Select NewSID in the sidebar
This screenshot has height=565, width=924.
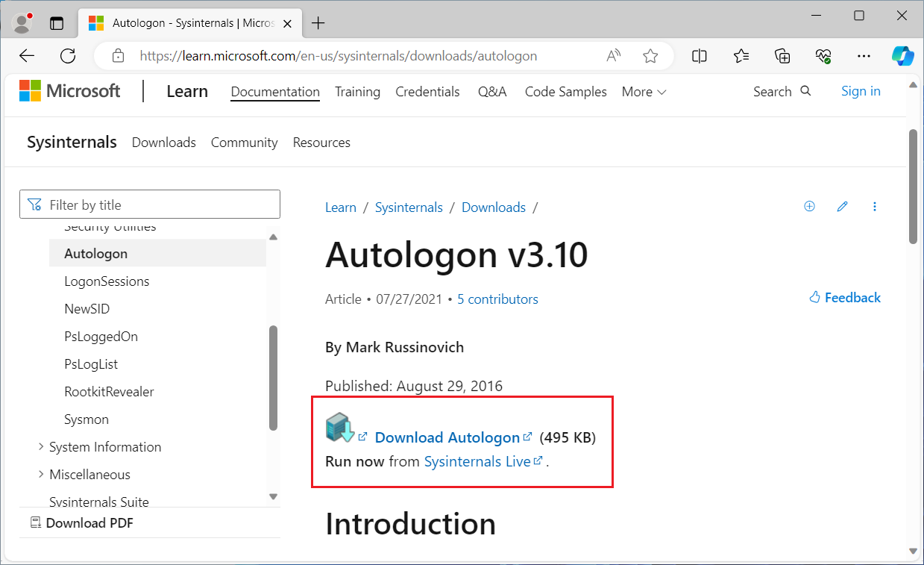coord(87,309)
